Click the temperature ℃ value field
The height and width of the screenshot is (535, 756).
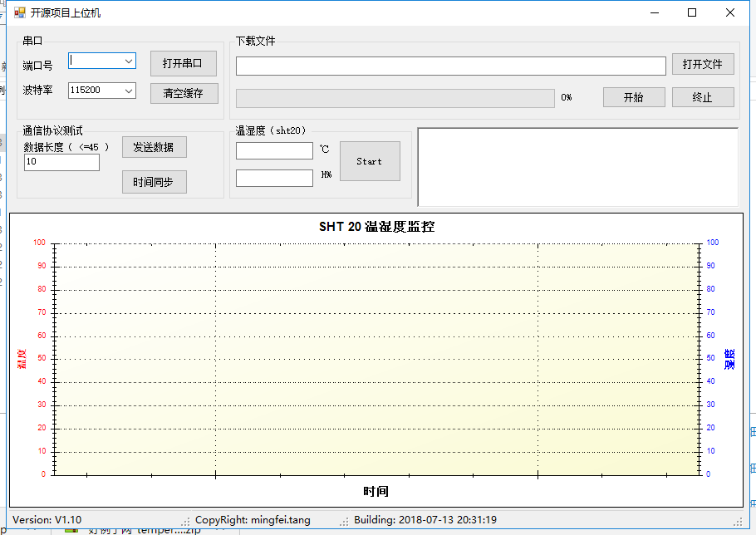click(x=274, y=150)
